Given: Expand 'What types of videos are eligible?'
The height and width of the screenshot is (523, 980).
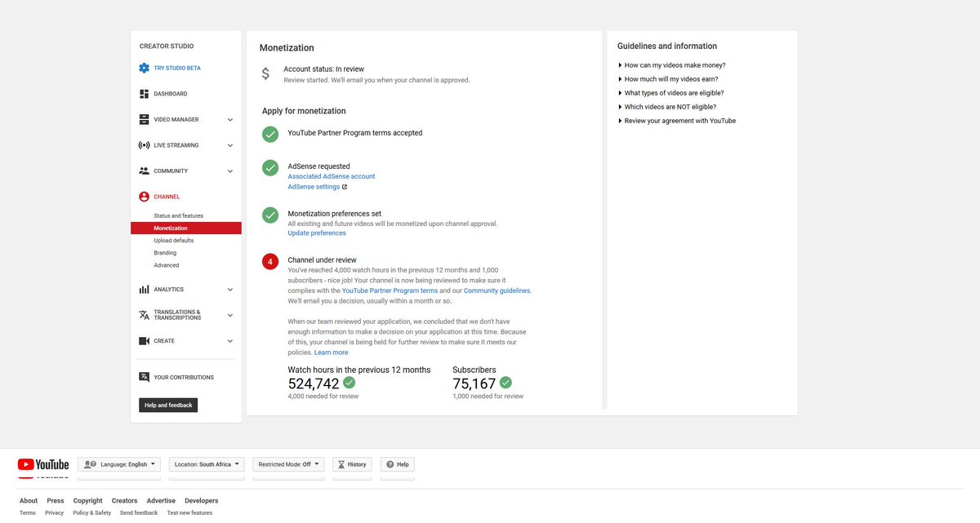Looking at the screenshot, I should 671,93.
